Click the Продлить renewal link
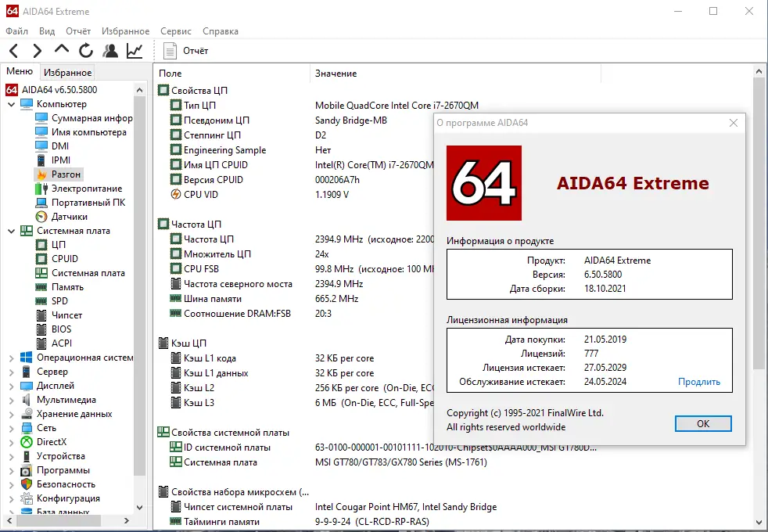 click(698, 383)
